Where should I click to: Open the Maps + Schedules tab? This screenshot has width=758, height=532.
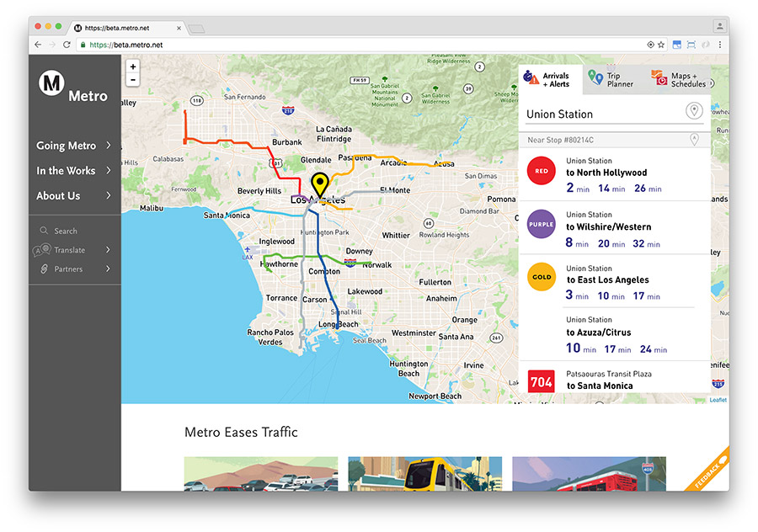pos(678,79)
